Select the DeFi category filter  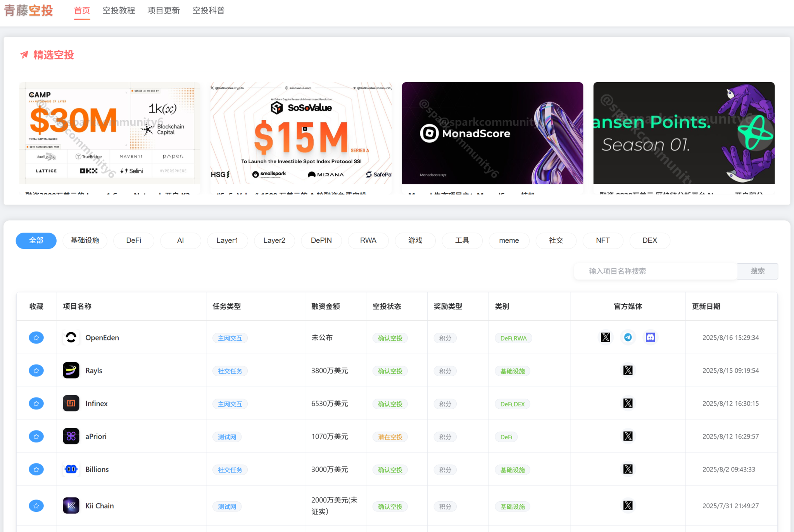tap(133, 240)
